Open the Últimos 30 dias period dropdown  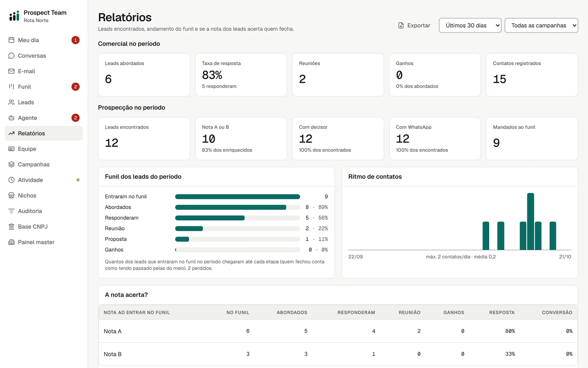(470, 25)
